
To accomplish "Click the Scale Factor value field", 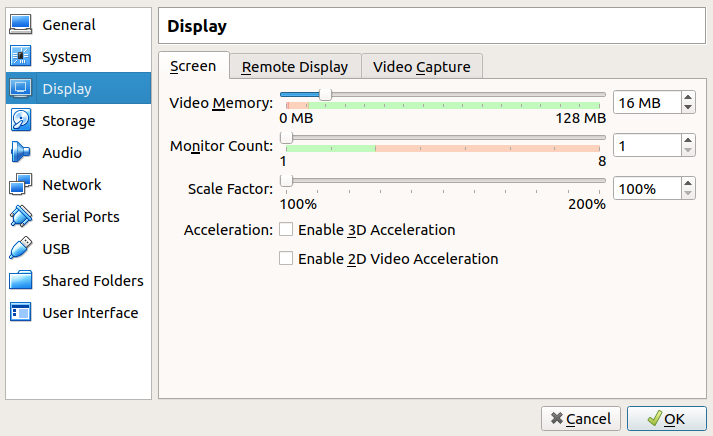I will pos(646,189).
